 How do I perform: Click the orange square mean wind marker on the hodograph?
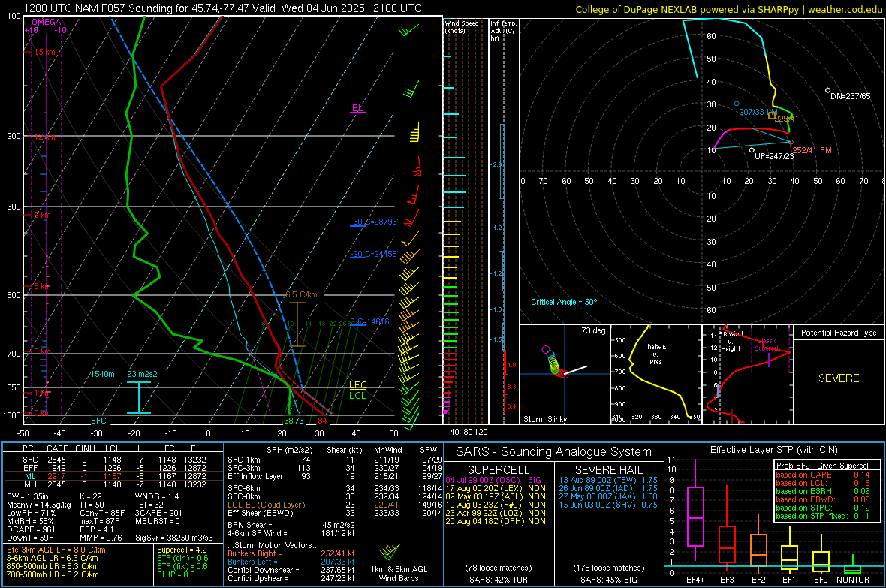(x=772, y=116)
